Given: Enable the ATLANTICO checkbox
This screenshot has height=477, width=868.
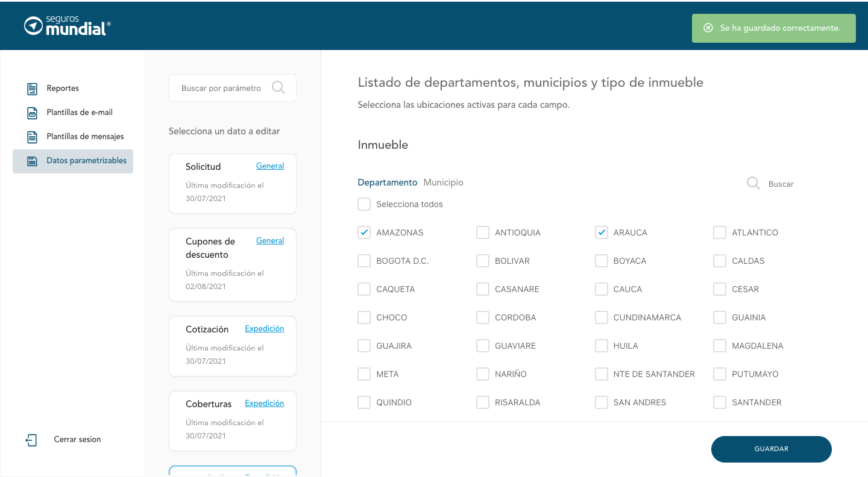Looking at the screenshot, I should 720,232.
